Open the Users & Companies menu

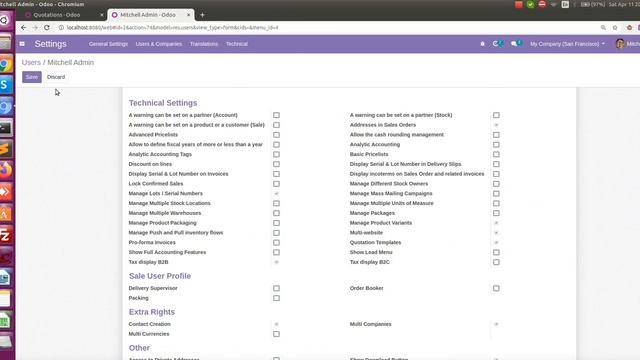click(159, 44)
